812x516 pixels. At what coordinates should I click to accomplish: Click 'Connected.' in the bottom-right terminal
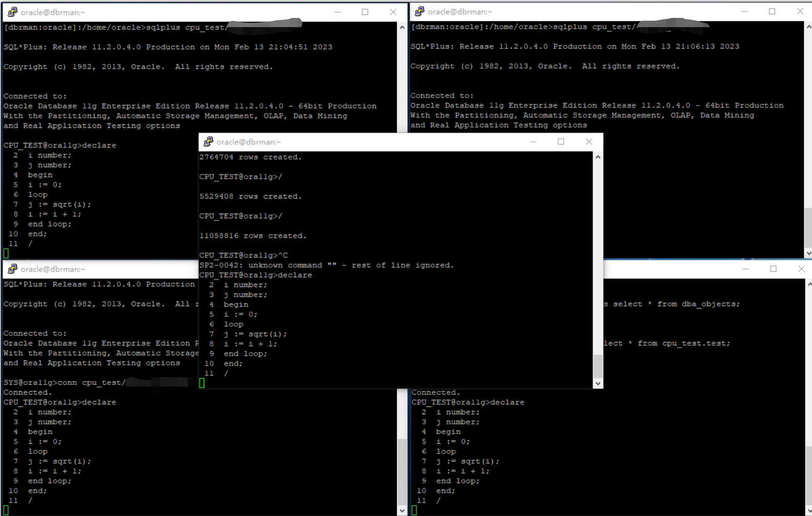pyautogui.click(x=436, y=393)
